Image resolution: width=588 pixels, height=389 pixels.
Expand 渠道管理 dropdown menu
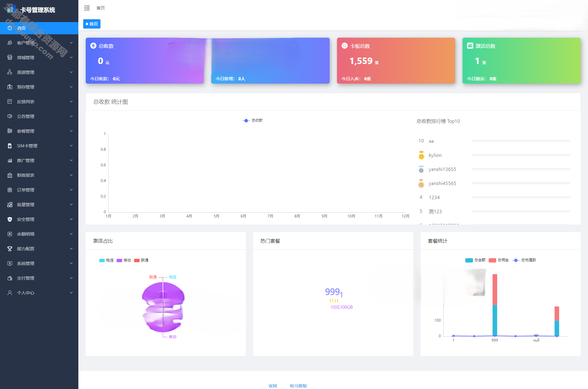(39, 72)
